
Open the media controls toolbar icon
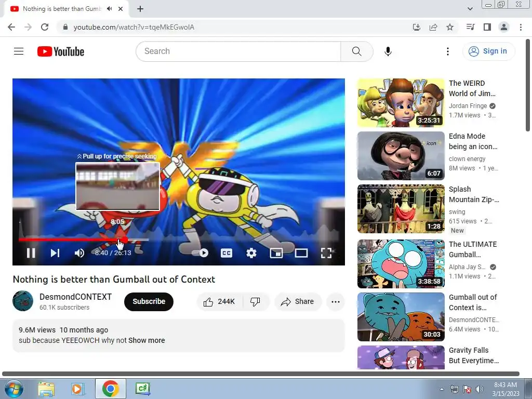(x=470, y=27)
